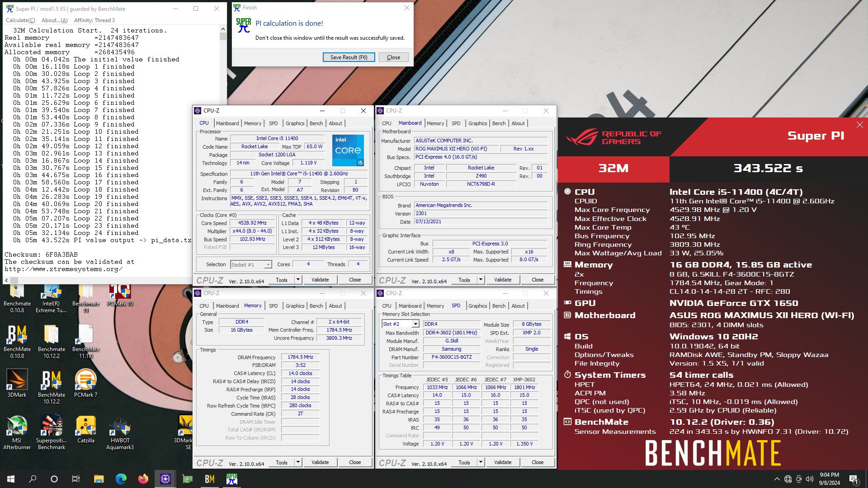Open the volume control in system tray
The height and width of the screenshot is (488, 868).
pos(809,479)
